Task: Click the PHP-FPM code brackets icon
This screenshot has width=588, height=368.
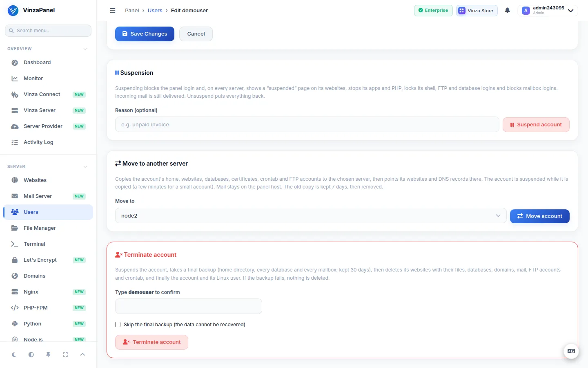Action: coord(15,308)
